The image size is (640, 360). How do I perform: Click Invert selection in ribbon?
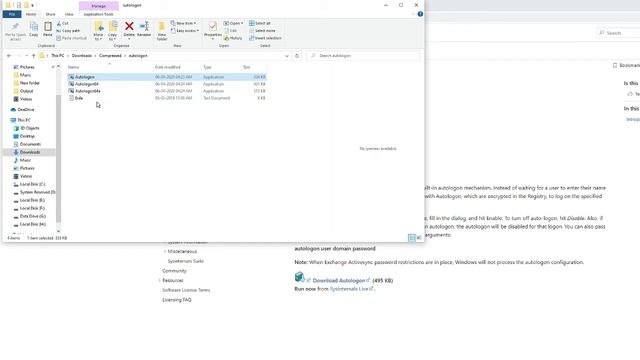click(x=265, y=38)
